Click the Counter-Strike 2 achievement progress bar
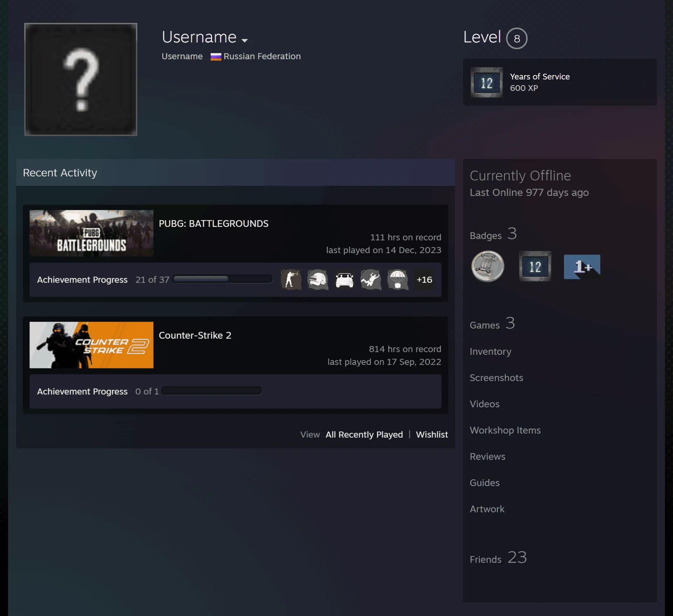This screenshot has height=616, width=673. pyautogui.click(x=212, y=391)
